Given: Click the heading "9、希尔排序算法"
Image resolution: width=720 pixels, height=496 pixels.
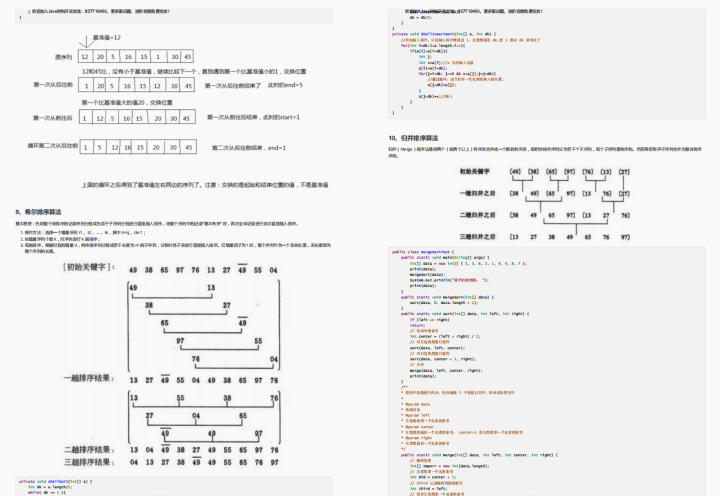Looking at the screenshot, I should [38, 212].
